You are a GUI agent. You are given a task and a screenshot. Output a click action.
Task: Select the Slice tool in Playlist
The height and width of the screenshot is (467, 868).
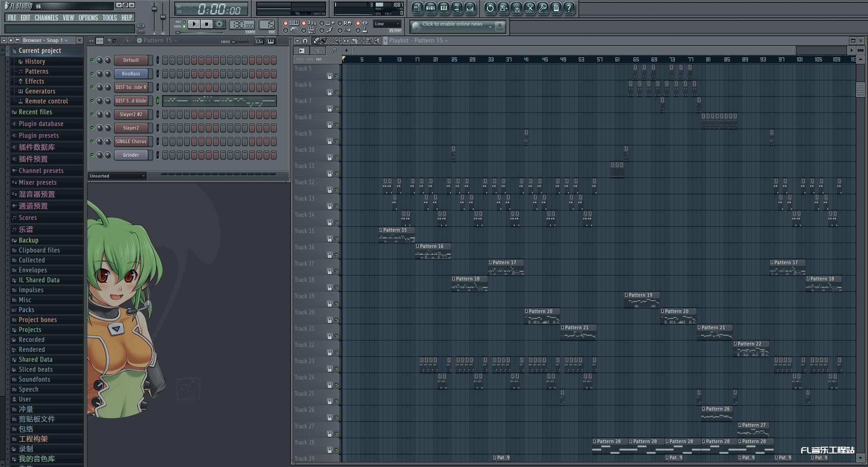tap(354, 41)
